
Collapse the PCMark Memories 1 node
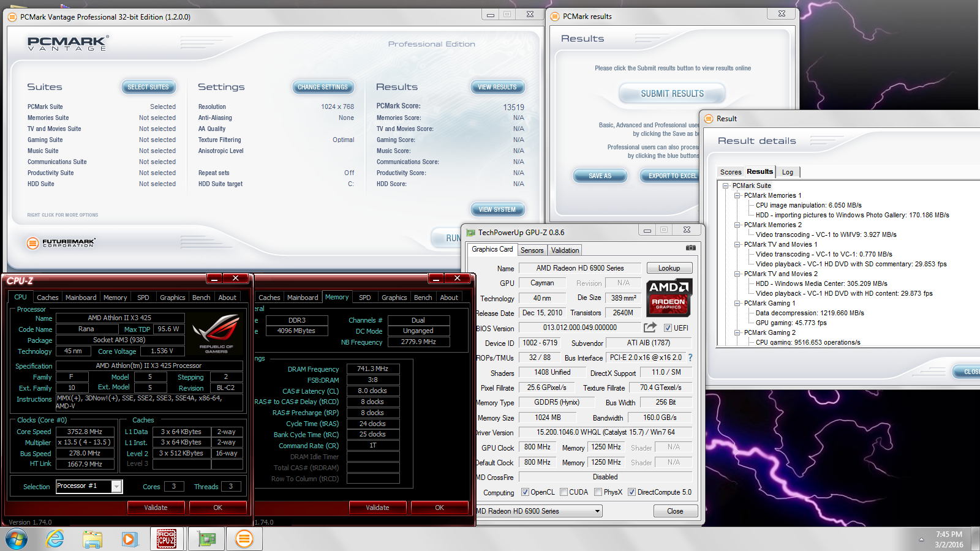pos(737,195)
